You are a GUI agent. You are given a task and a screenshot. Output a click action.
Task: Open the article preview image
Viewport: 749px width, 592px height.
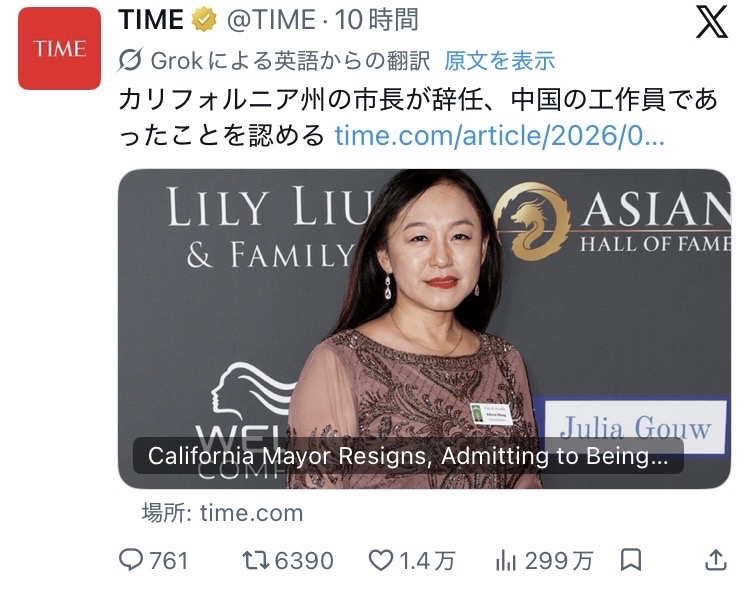(x=424, y=329)
